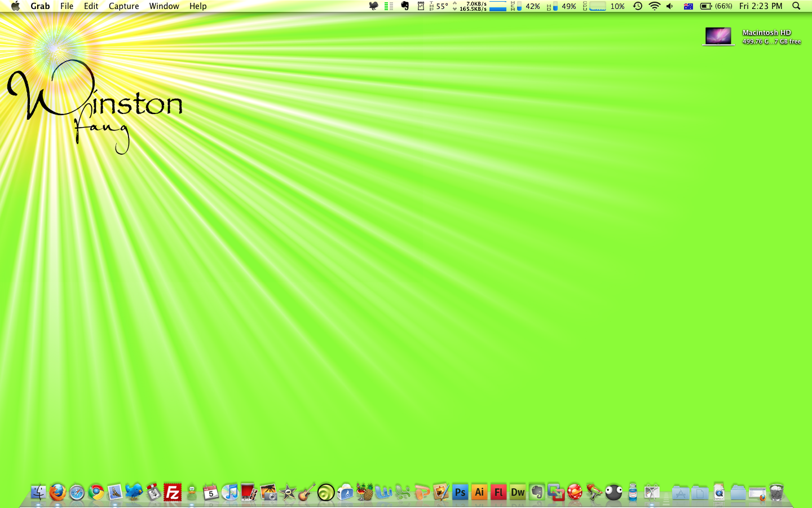Open the Toast toaster icon in dock

[x=345, y=492]
